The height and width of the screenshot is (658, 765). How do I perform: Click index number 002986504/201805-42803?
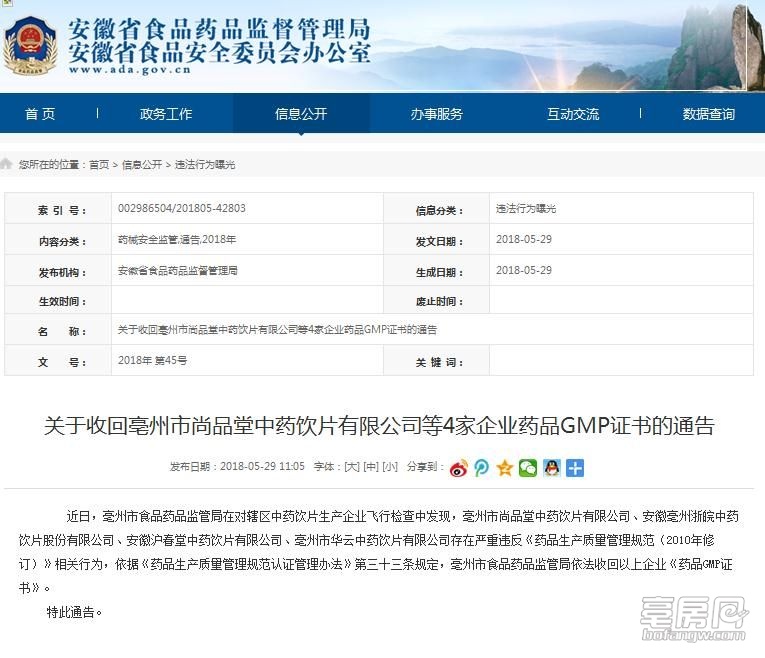click(x=181, y=208)
